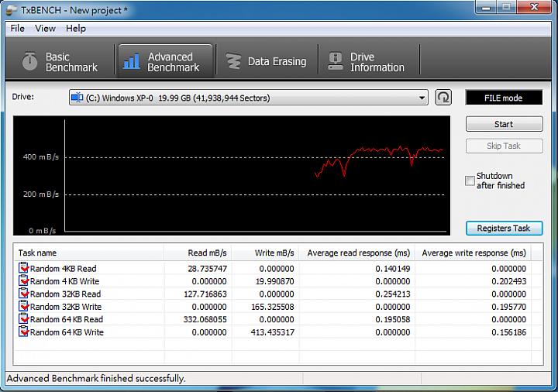
Task: Close the TxBENCH window
Action: tap(534, 7)
